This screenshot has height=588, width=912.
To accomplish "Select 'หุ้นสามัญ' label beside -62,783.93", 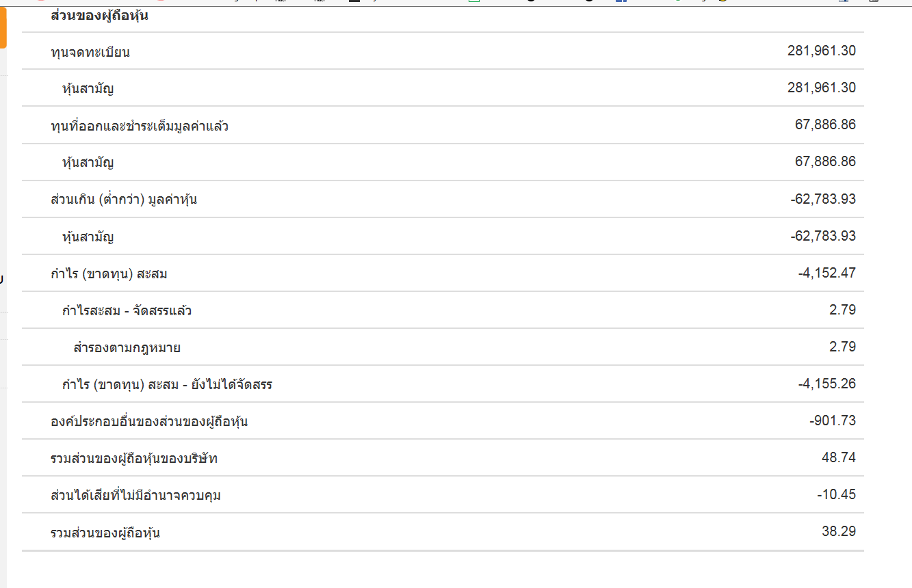I will [88, 237].
